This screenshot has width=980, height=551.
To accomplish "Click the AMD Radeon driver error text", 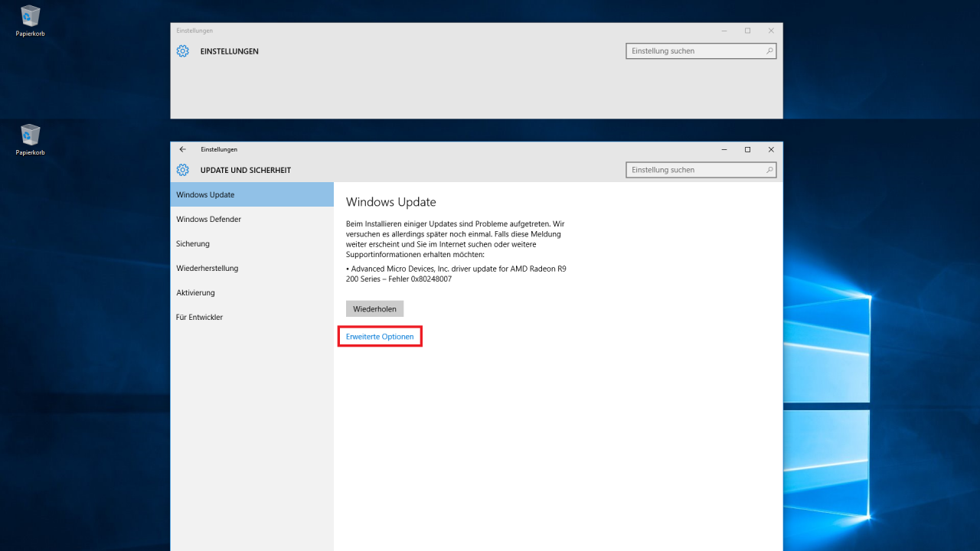I will click(456, 274).
